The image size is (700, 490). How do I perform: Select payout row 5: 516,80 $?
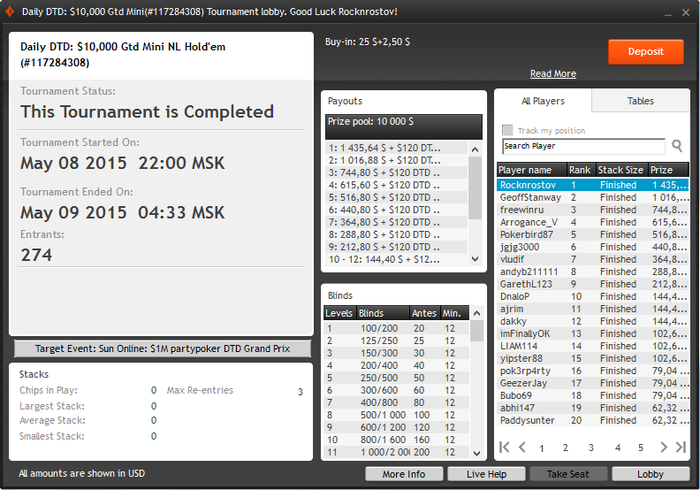pos(396,197)
